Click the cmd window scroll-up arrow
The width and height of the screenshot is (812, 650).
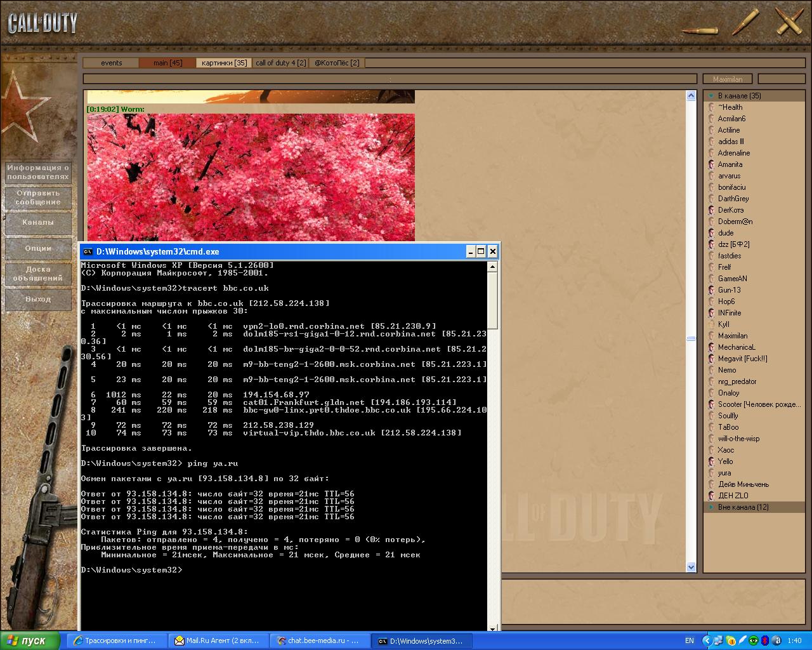click(493, 267)
